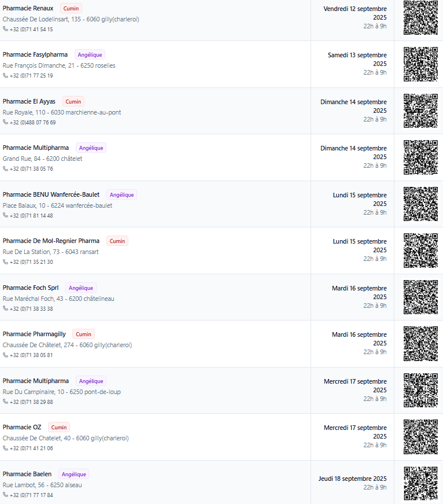
Task: Click the Angélique tag next to Pharmacie Fasylpharma
Action: (x=90, y=55)
